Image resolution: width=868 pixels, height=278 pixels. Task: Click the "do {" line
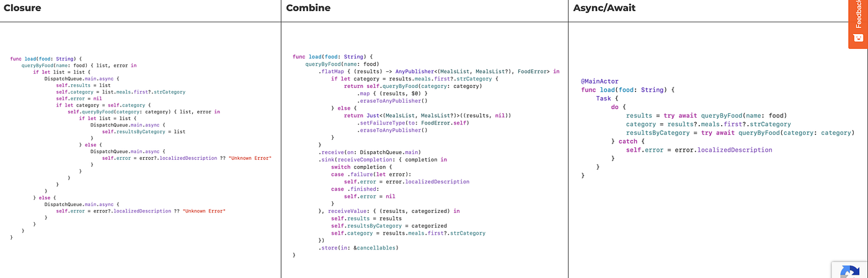[x=619, y=107]
